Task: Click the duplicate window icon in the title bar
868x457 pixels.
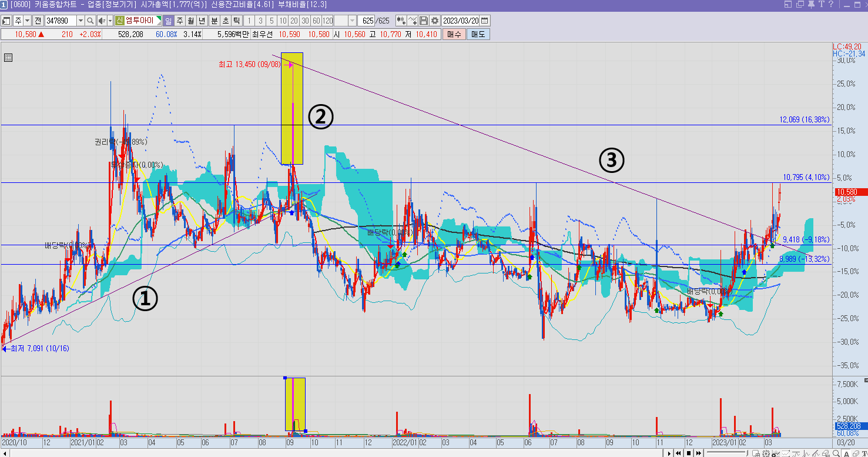Action: [x=799, y=5]
